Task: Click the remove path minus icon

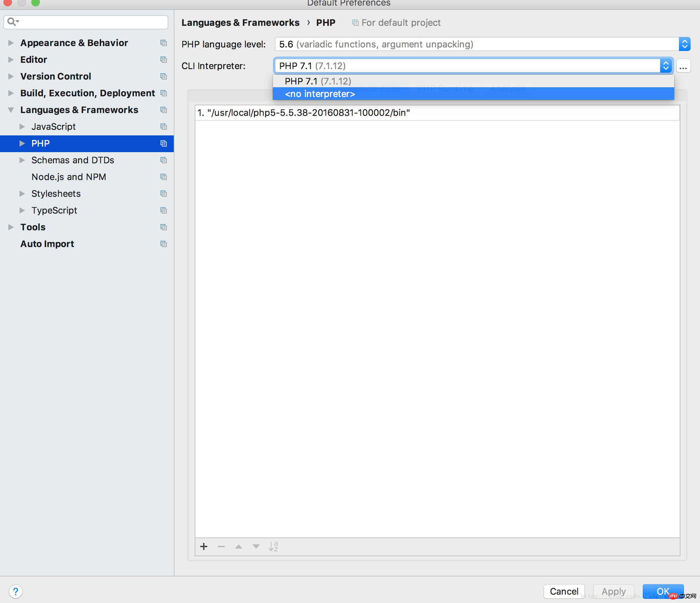Action: pos(221,546)
